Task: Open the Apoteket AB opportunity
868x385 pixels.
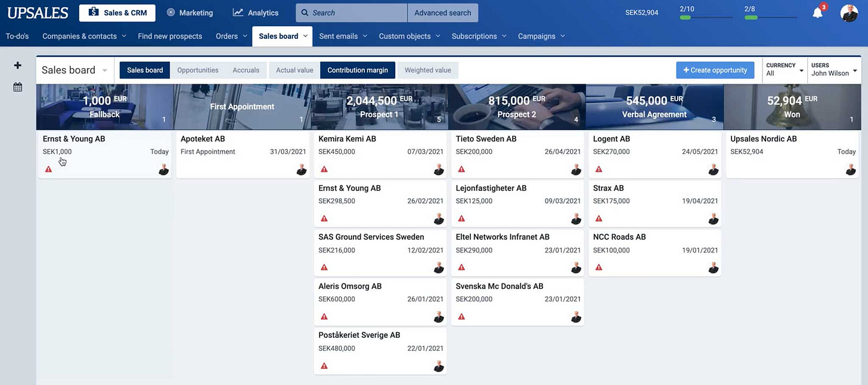Action: 243,153
